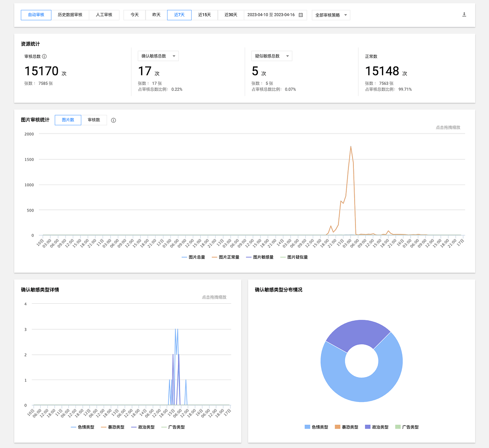
Task: Click info icon next to 审核总数
Action: (x=44, y=56)
